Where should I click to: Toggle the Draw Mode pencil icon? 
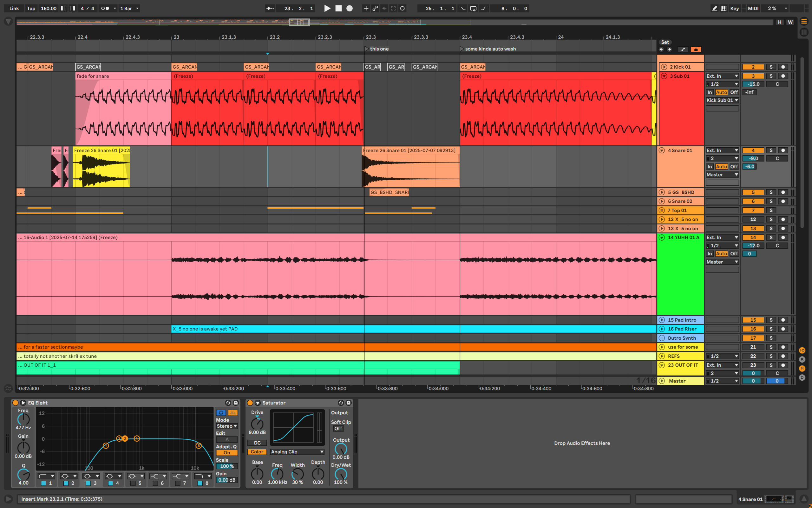714,8
